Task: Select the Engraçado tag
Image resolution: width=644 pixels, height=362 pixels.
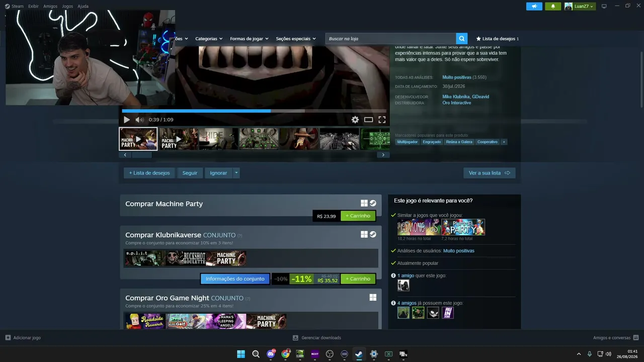Action: [x=432, y=142]
